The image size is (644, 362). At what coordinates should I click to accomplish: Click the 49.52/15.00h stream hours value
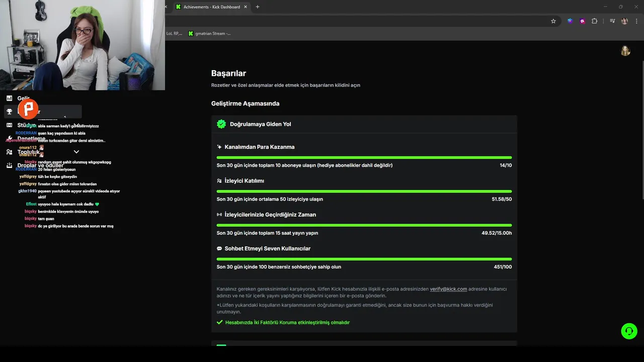(497, 233)
